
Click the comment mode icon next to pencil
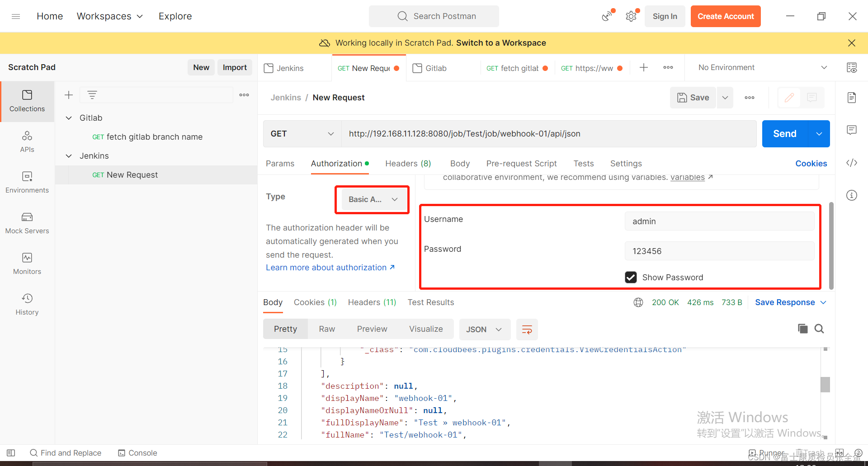pos(812,98)
